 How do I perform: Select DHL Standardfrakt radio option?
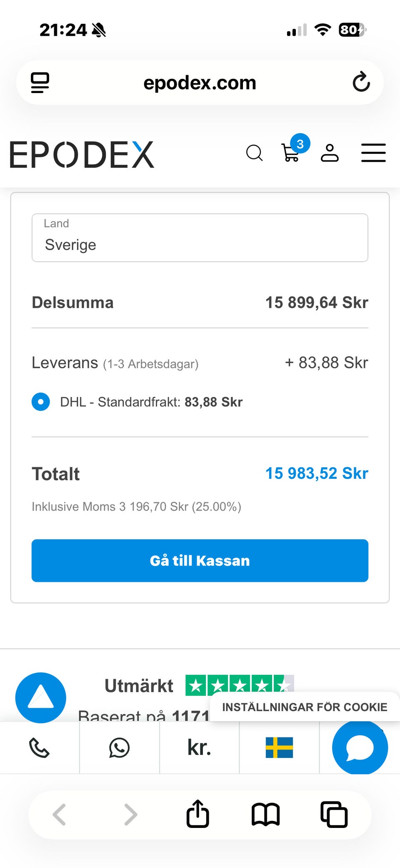click(41, 402)
